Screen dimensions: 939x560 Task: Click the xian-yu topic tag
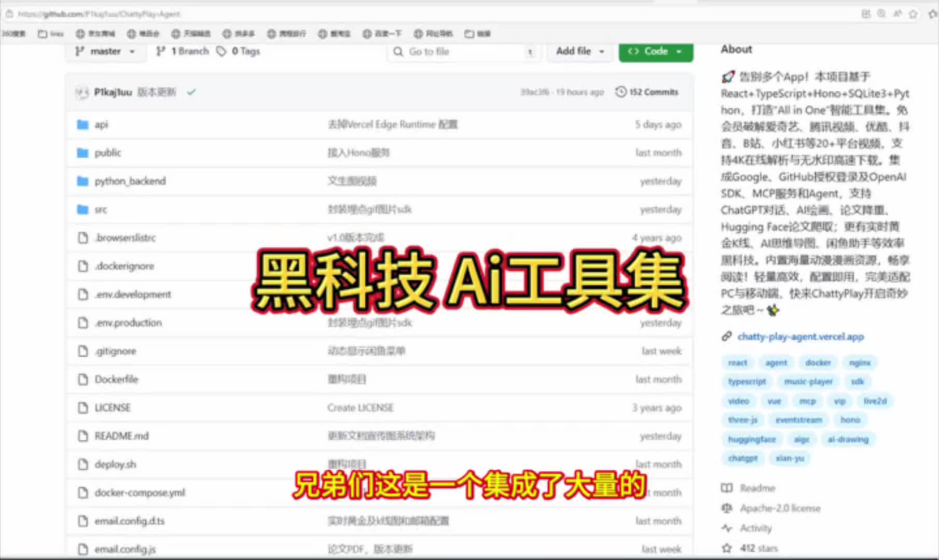[x=790, y=458]
